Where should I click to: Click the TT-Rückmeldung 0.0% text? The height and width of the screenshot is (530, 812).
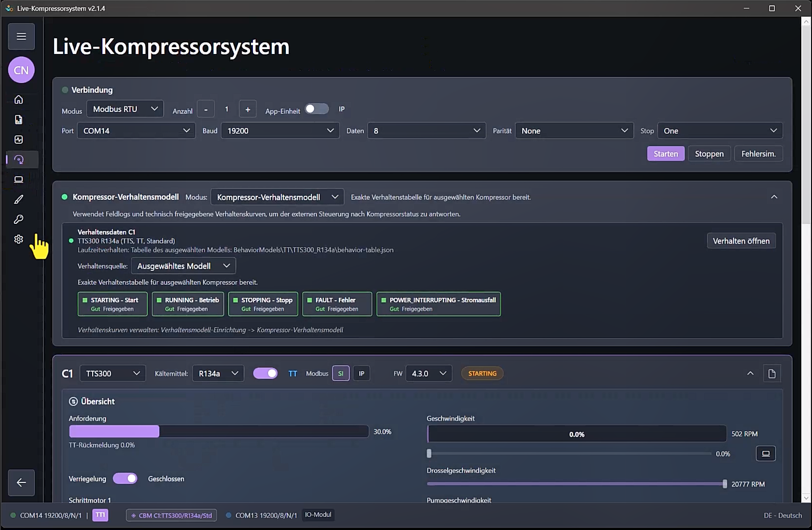coord(101,445)
